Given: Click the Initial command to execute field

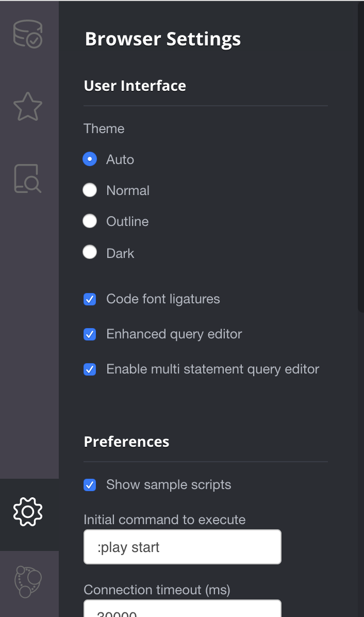Looking at the screenshot, I should point(183,547).
